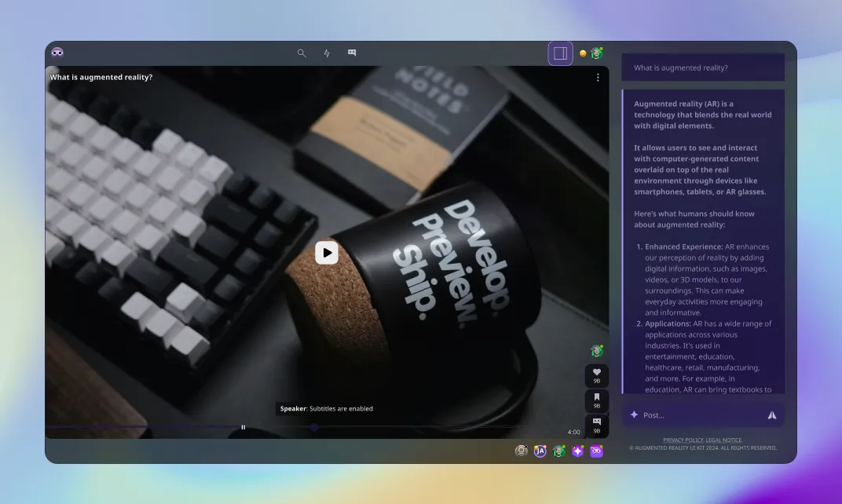Screen dimensions: 842x504
Task: Click the video progress bar scrubber
Action: [314, 427]
